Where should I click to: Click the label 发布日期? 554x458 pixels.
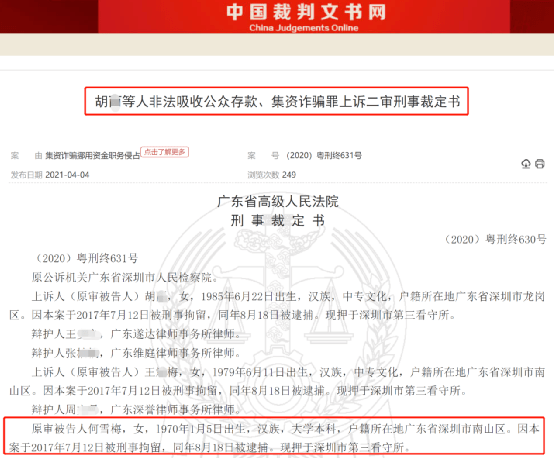[x=26, y=175]
